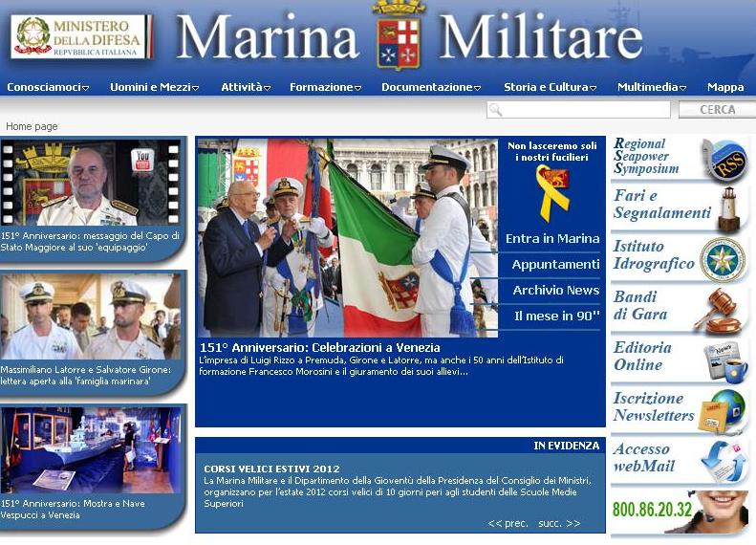Click the gavel icon for Bandi di Gara
The width and height of the screenshot is (756, 545).
pyautogui.click(x=720, y=311)
